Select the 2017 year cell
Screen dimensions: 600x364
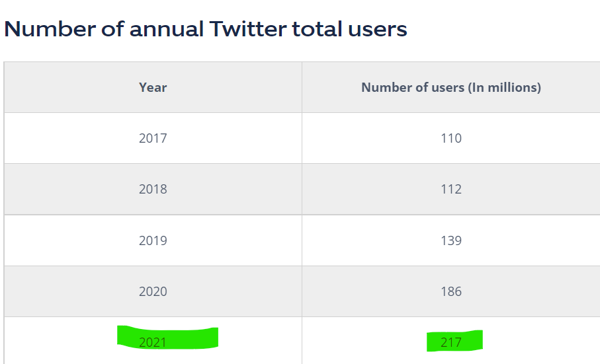pos(153,138)
